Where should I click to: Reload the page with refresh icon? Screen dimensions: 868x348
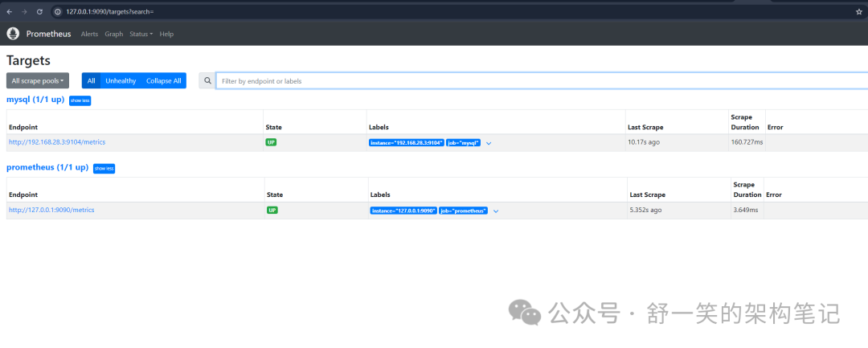point(39,11)
